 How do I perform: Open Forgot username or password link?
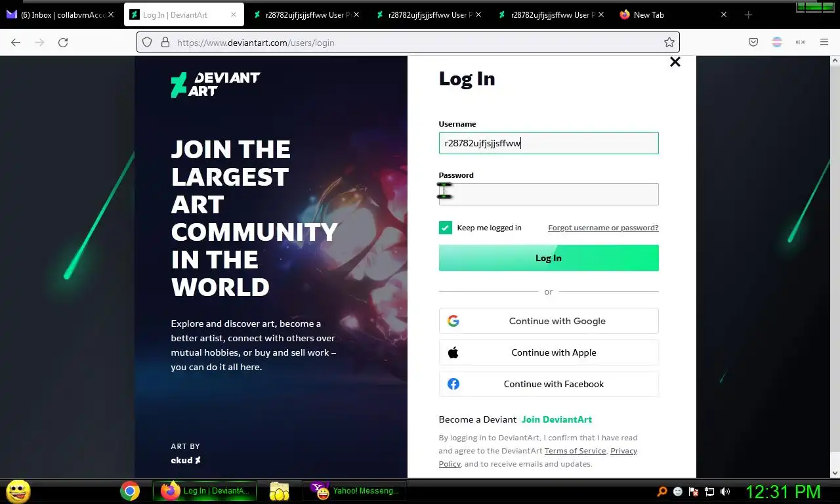coord(603,228)
